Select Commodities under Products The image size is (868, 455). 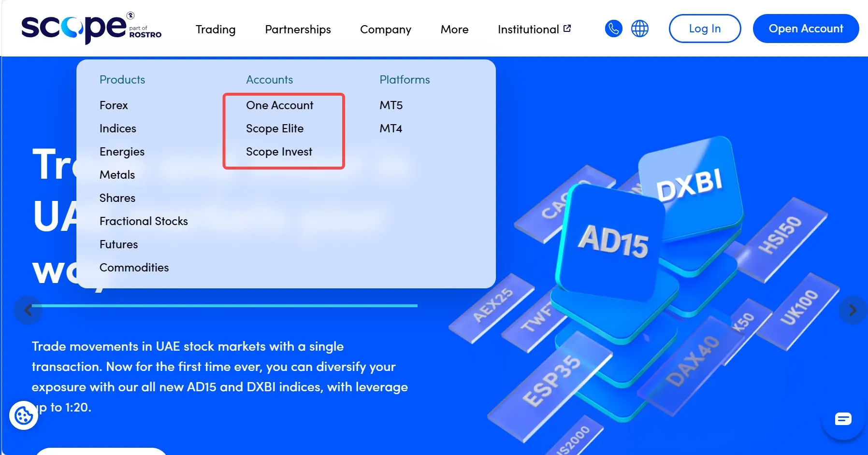(x=134, y=268)
